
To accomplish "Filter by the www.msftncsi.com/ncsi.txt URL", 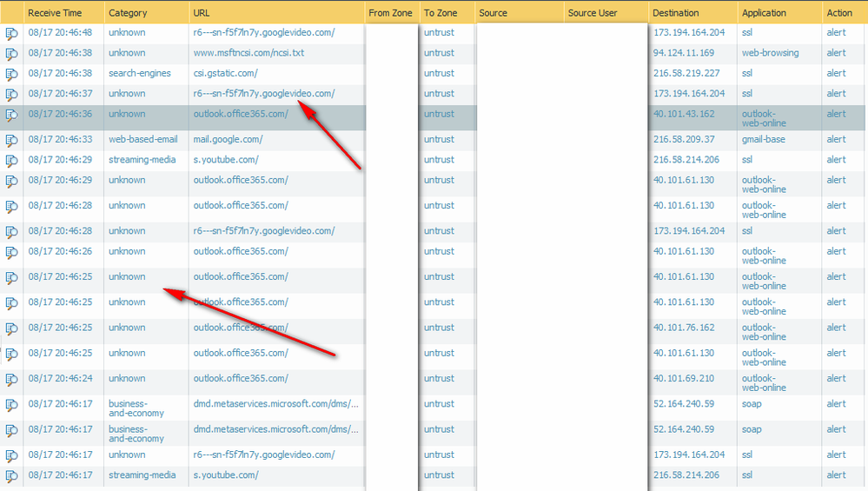I will coord(248,53).
